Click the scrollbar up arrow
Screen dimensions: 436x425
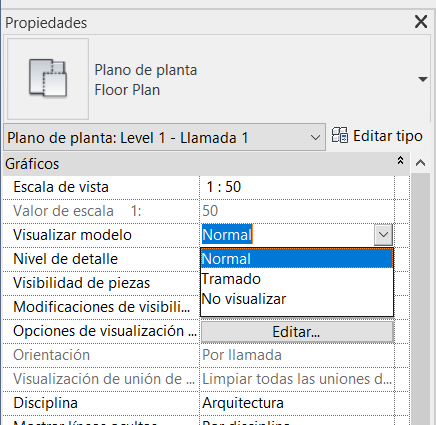tap(421, 163)
